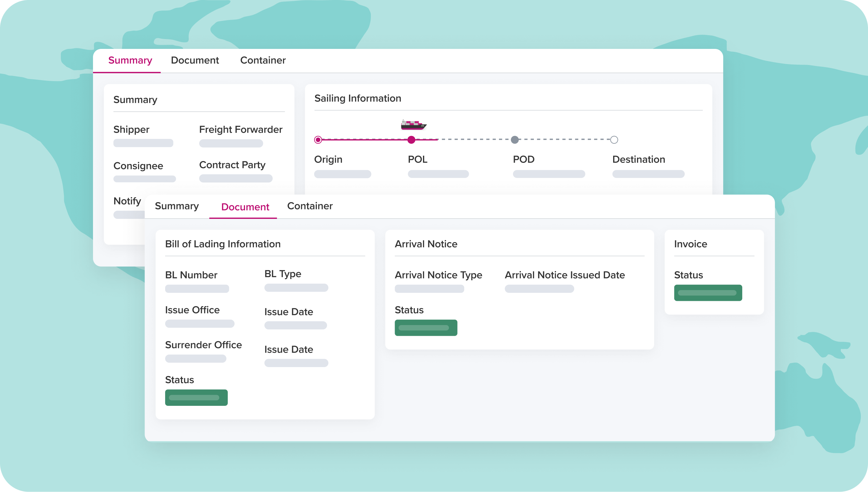Image resolution: width=868 pixels, height=492 pixels.
Task: Click Arrival Notice Issued Date value
Action: tap(539, 289)
